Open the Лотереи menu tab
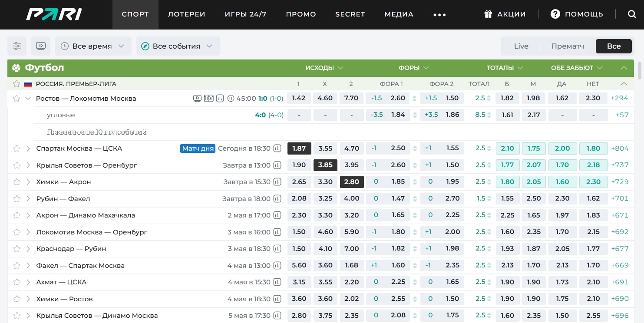Screen dimensions: 644x323 (187, 14)
